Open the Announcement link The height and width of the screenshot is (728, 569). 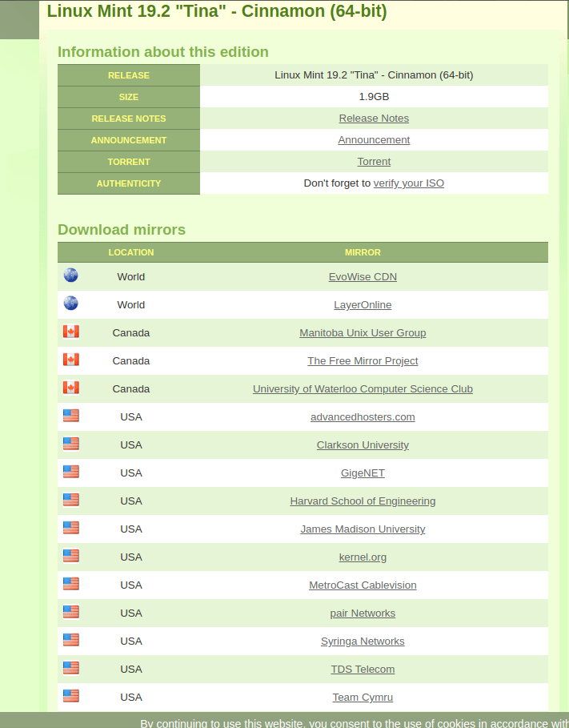[374, 139]
